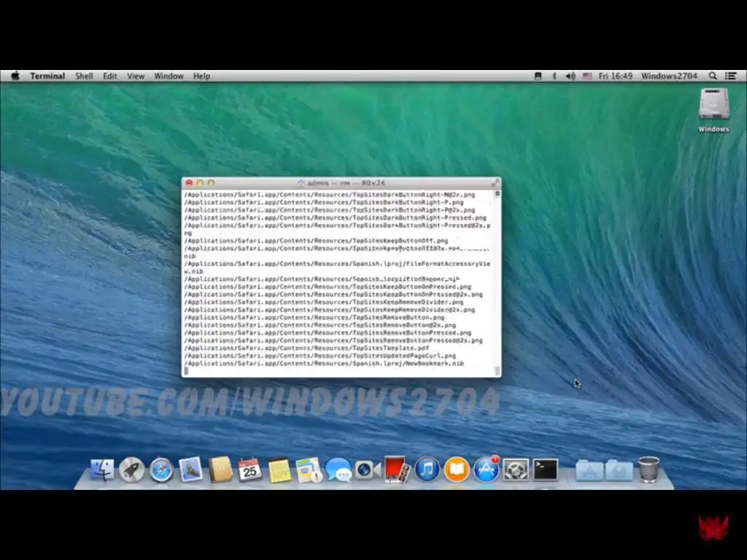This screenshot has height=560, width=747.
Task: Open Windows2704 user account menu
Action: click(669, 76)
